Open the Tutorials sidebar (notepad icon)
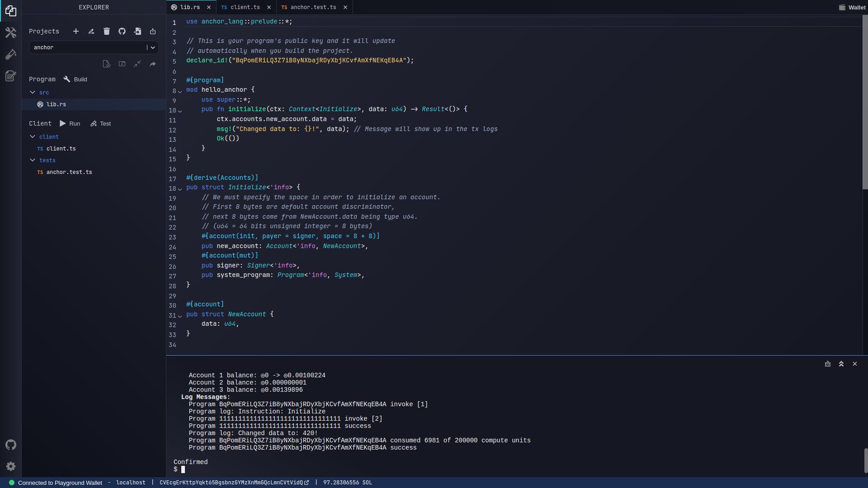 pos(11,76)
